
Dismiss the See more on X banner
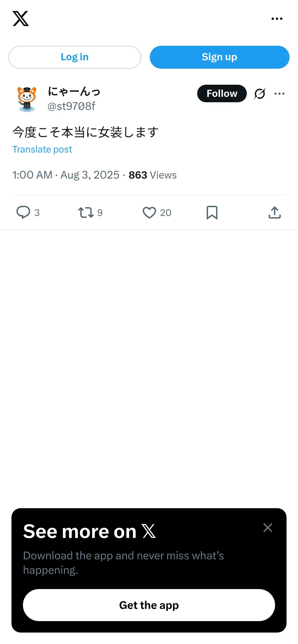(268, 528)
